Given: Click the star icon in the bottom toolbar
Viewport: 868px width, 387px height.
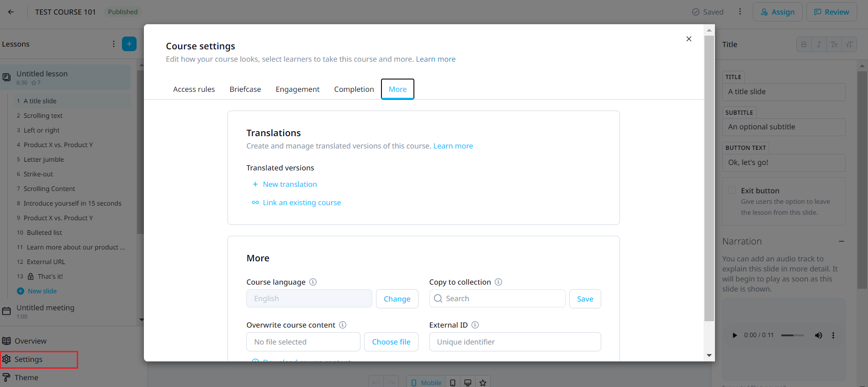Looking at the screenshot, I should point(483,382).
